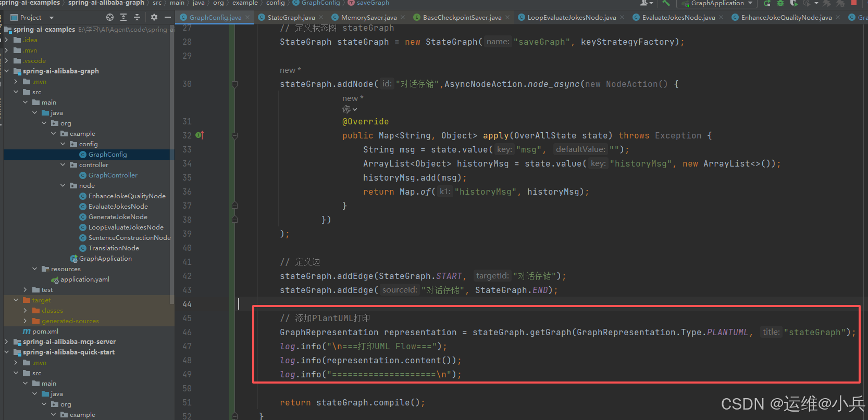
Task: Switch to the LoopEvaluateJokesNode.java tab
Action: click(x=572, y=17)
